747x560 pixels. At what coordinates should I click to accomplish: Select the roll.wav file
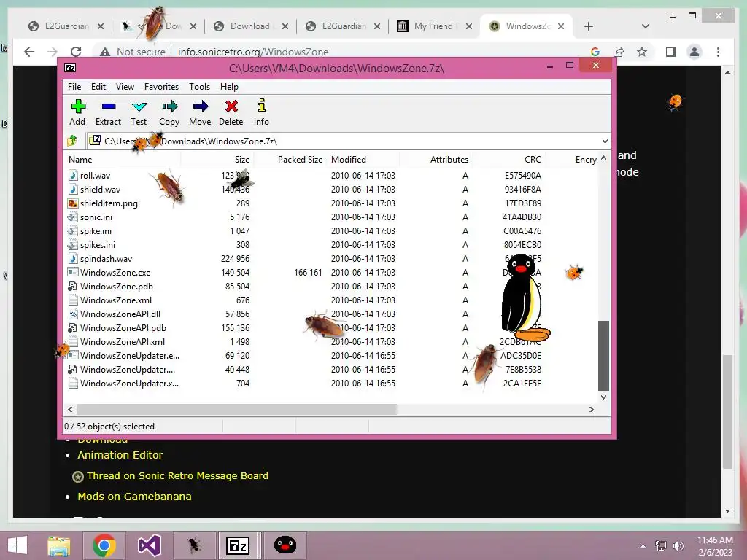coord(95,176)
